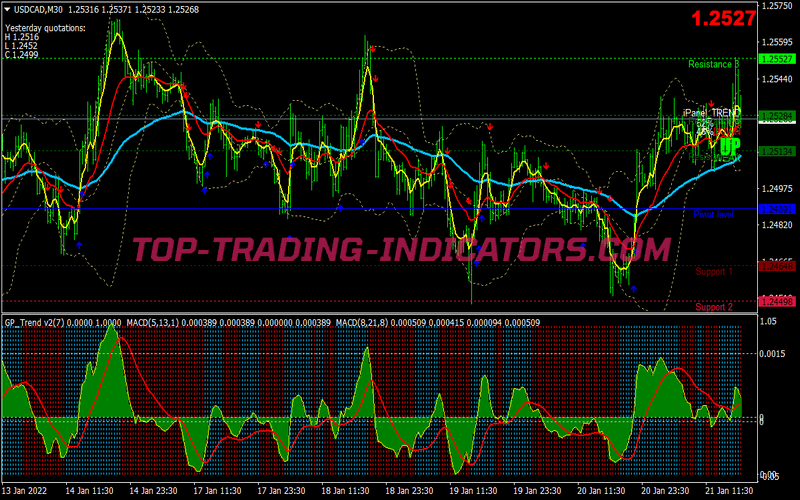
Task: Click the 'iPanel_TREND' indicator label
Action: [x=711, y=113]
